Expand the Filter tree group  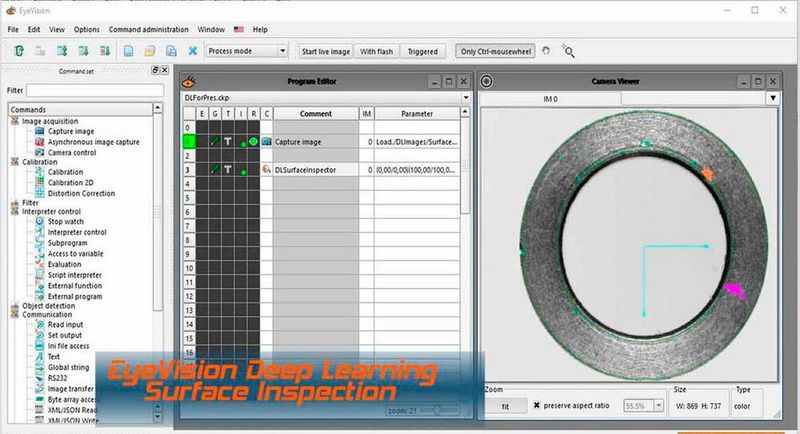(x=15, y=203)
